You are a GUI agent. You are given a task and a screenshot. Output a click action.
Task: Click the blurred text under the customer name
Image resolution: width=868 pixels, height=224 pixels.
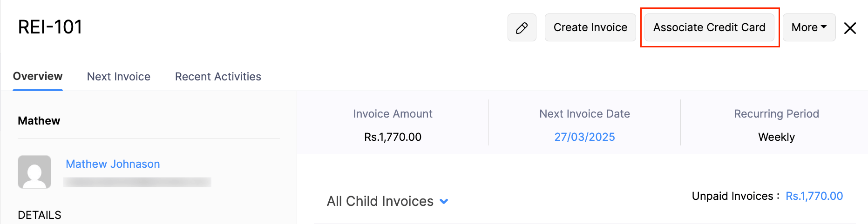point(137,182)
